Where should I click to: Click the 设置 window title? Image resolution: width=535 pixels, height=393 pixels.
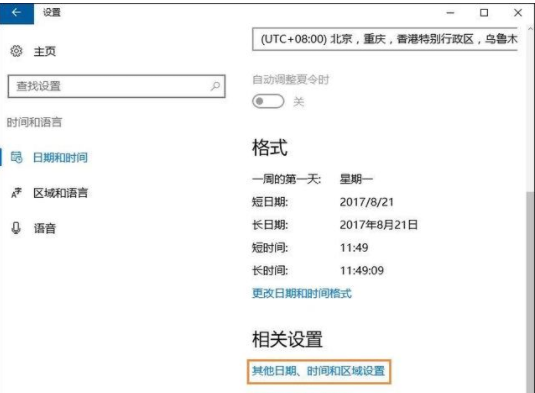[52, 13]
